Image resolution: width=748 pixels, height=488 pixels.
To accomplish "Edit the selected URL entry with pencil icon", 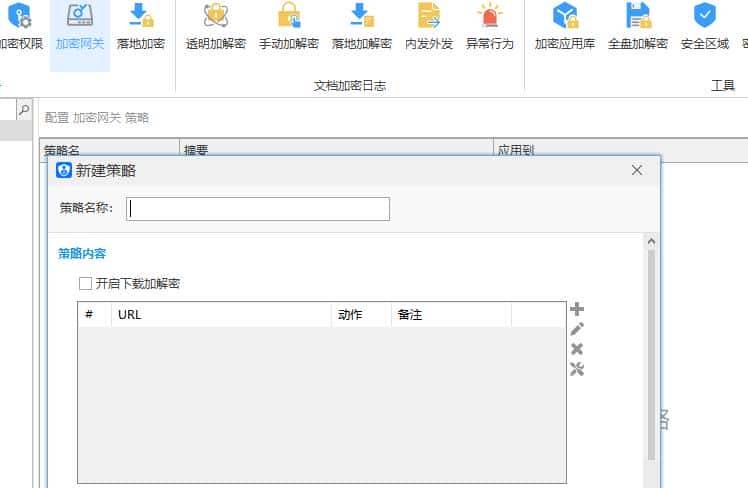I will 577,329.
